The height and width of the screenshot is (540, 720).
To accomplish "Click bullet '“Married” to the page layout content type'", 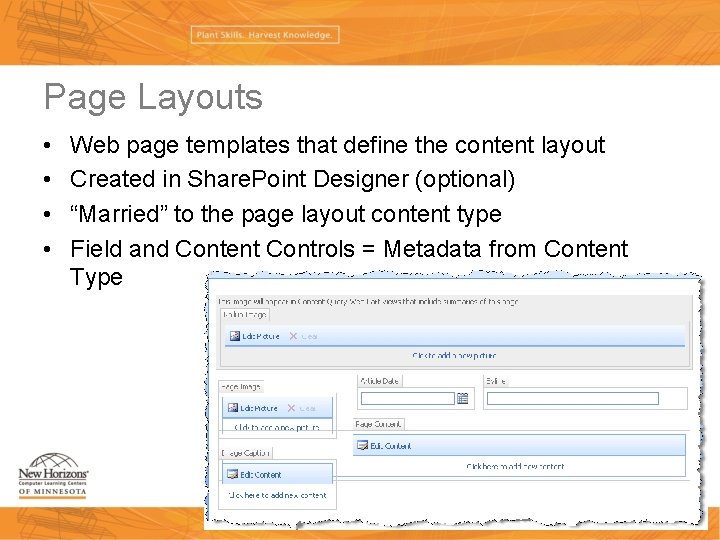I will coord(286,214).
